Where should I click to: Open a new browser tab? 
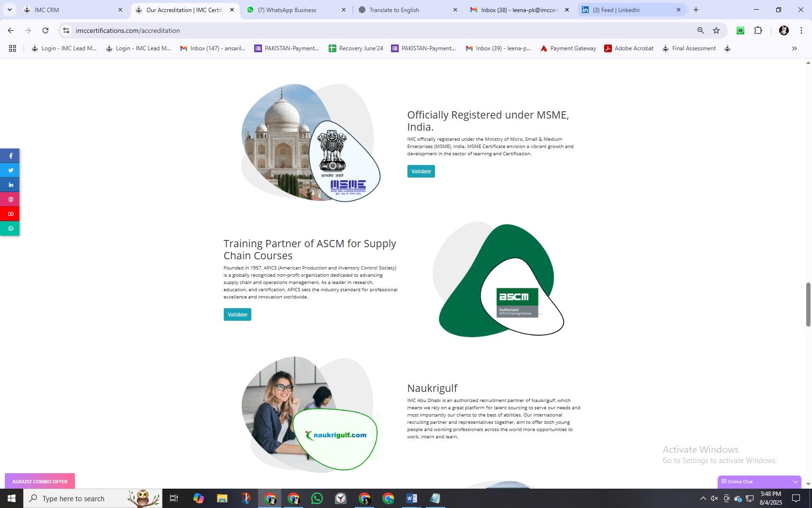696,10
